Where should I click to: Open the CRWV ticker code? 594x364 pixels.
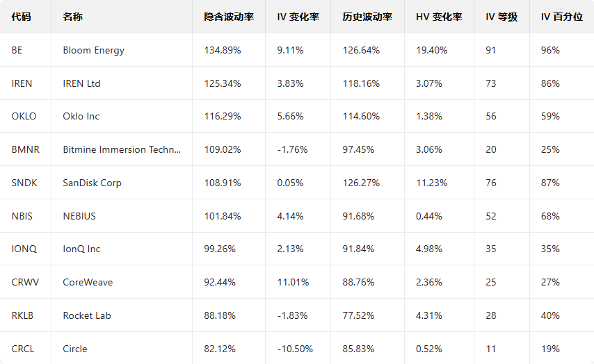point(24,282)
